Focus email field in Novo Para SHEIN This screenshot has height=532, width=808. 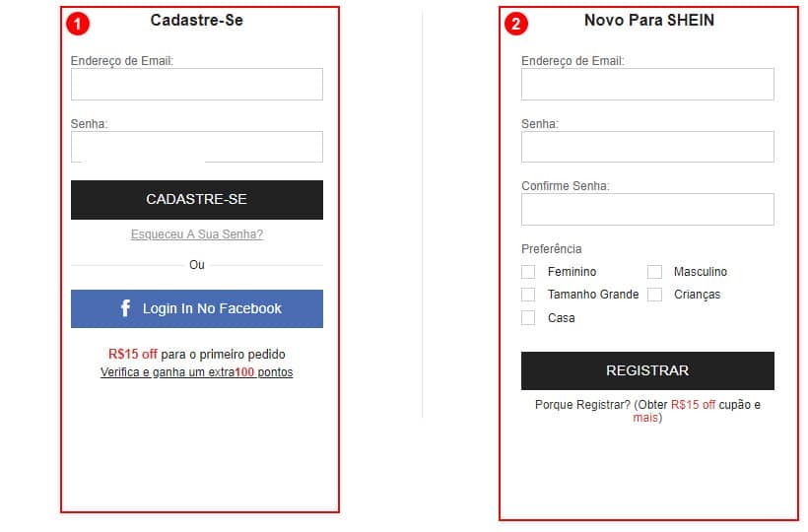(x=647, y=84)
